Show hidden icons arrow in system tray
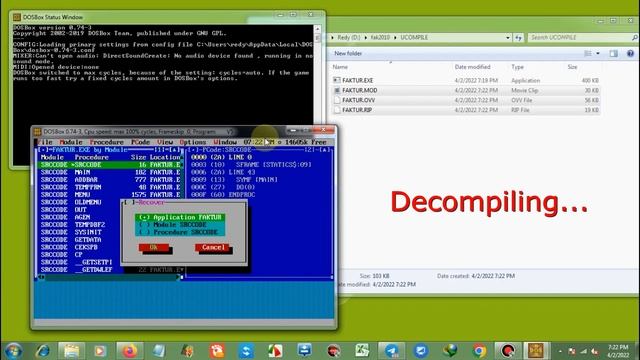 point(560,351)
